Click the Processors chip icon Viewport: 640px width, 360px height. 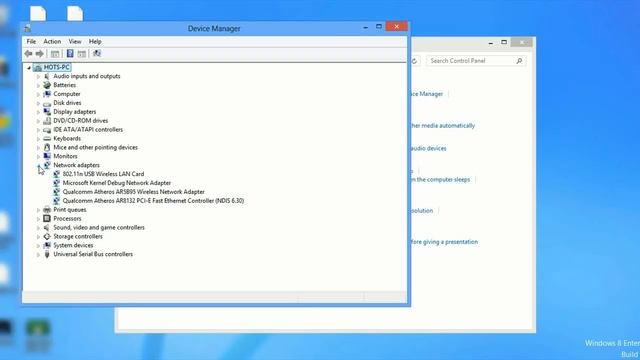pos(47,219)
